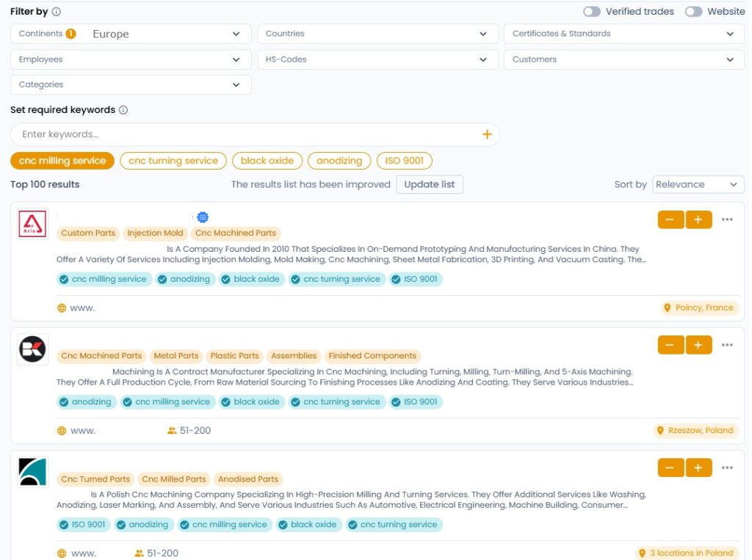Image resolution: width=752 pixels, height=560 pixels.
Task: Click minus button on the Poincy, France result
Action: coord(670,219)
